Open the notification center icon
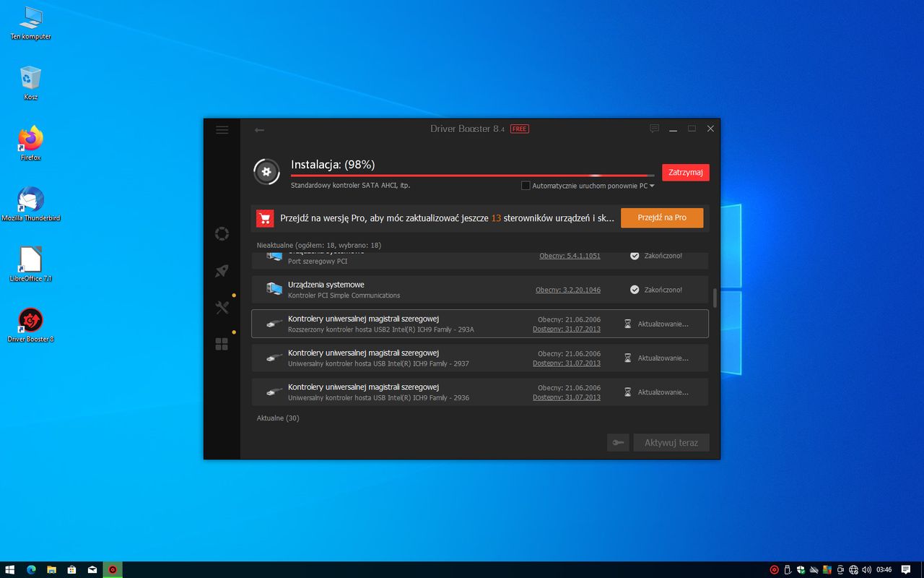This screenshot has height=578, width=924. [x=906, y=569]
